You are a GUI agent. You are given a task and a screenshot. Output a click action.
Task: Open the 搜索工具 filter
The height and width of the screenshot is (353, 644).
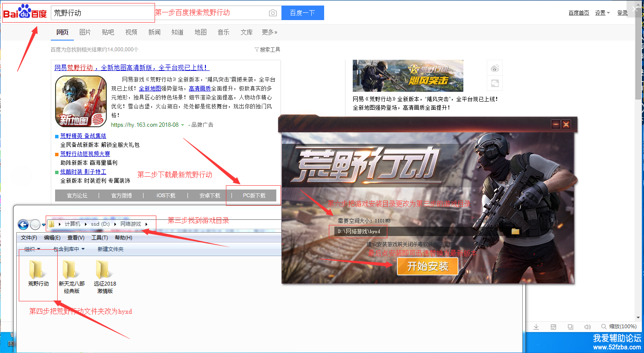pos(267,50)
